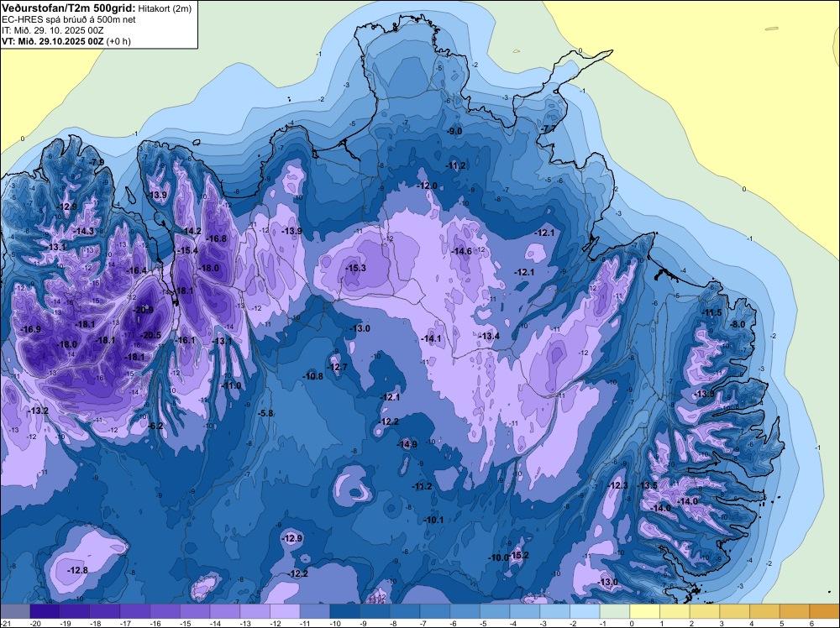Viewport: 840px width, 628px height.
Task: Click the -12.7 temperature reading
Action: tap(338, 367)
